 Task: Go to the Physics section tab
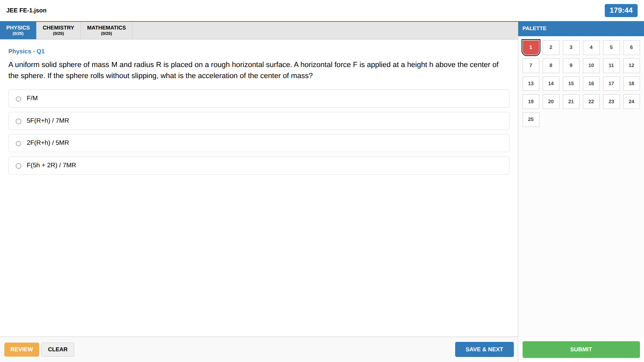(x=18, y=30)
